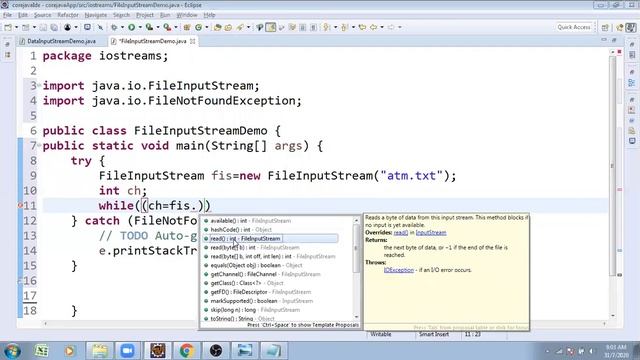Click the Save toolbar icon
This screenshot has width=640, height=360.
[x=43, y=27]
